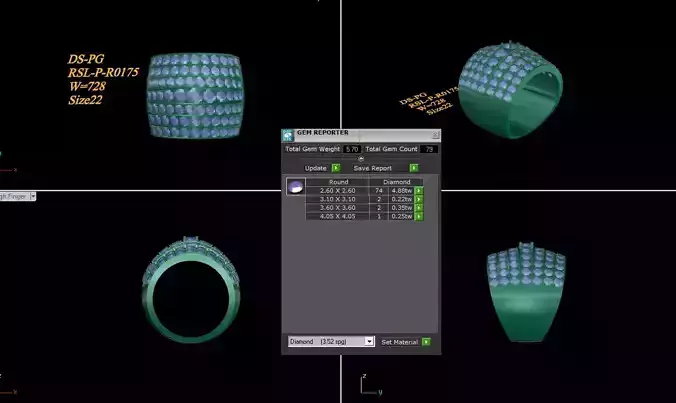Select the round diamond gem thumbnail

[296, 187]
